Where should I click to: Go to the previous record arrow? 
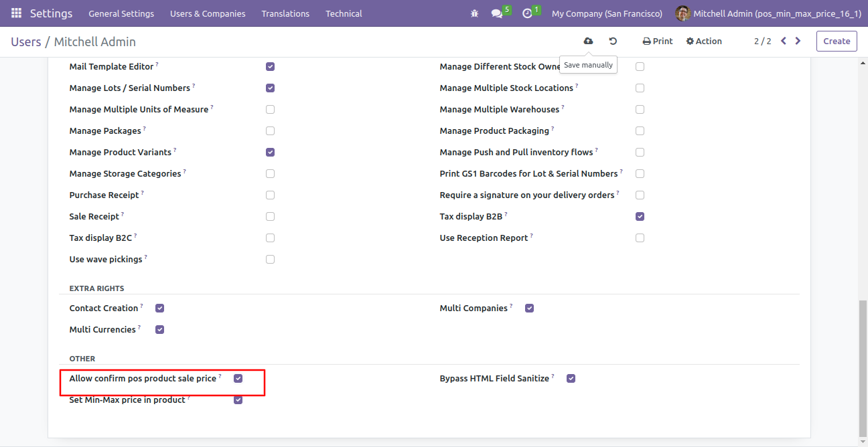784,41
